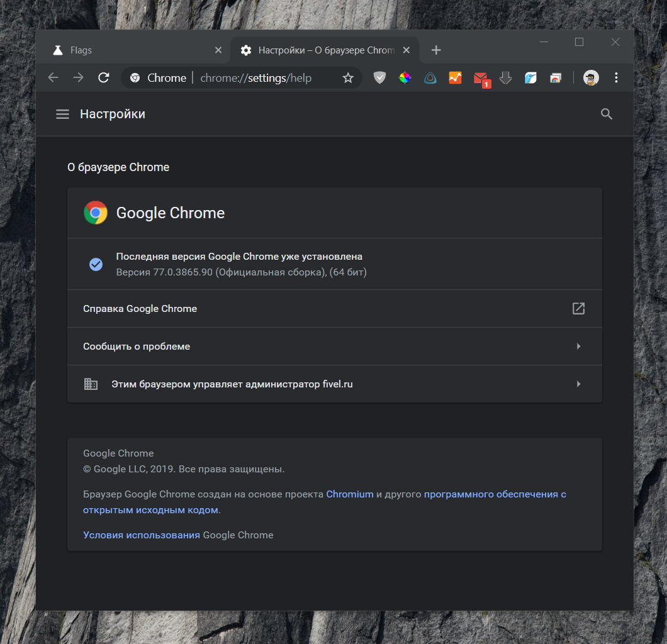
Task: Click Последняя версия Google Chrome уже установлена text
Action: coord(239,257)
